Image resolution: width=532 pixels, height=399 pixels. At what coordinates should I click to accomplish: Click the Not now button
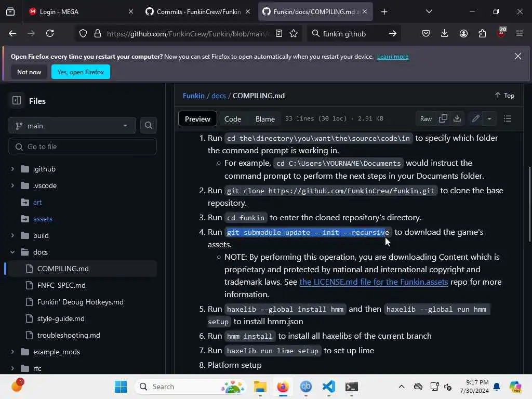click(x=29, y=72)
